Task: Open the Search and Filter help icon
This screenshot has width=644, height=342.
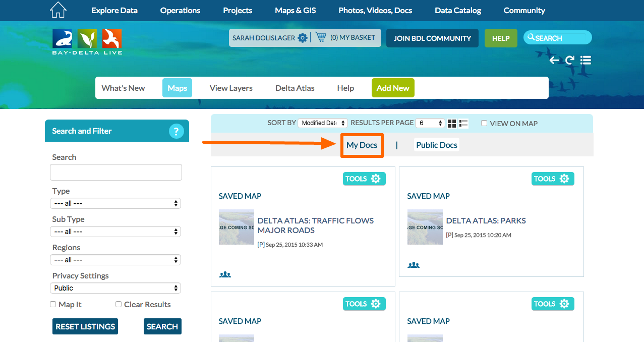Action: point(175,132)
